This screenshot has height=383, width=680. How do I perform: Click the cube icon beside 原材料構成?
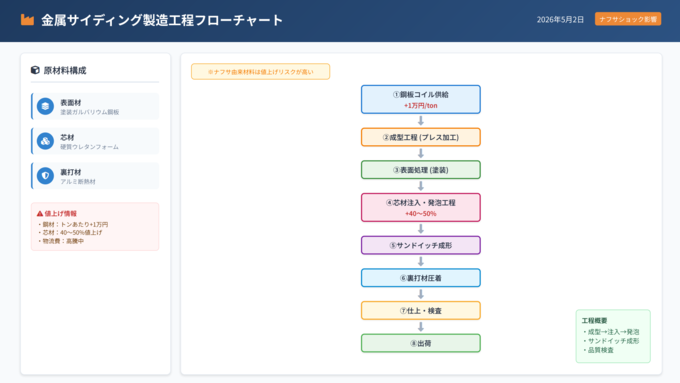coord(35,70)
